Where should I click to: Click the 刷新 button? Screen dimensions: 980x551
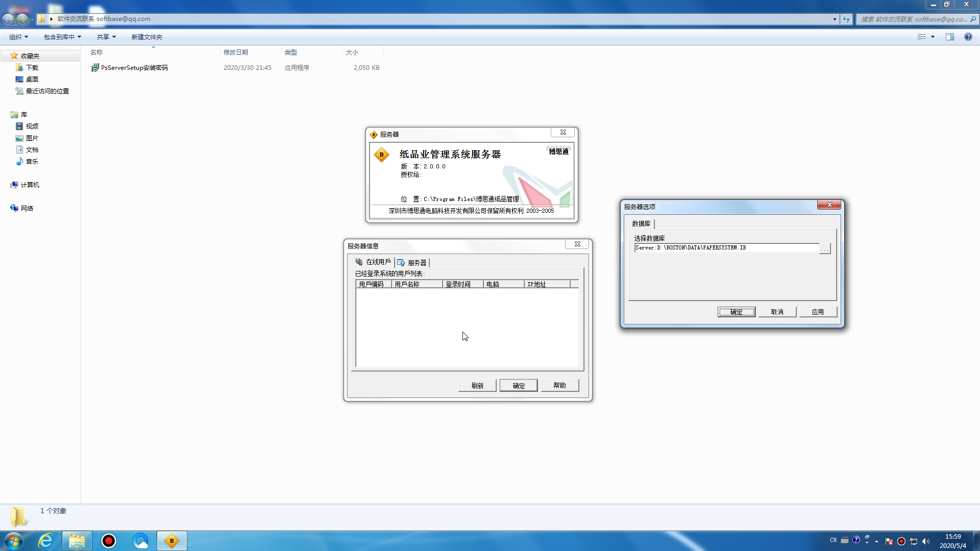pyautogui.click(x=477, y=386)
